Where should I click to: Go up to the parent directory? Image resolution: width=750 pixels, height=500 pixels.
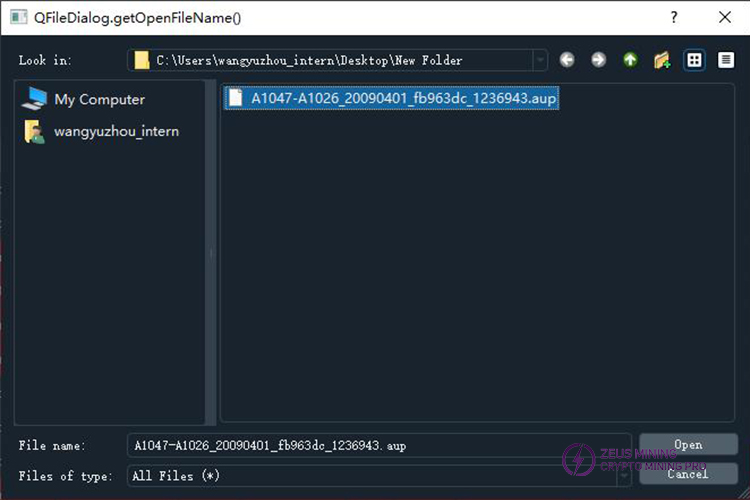[630, 60]
